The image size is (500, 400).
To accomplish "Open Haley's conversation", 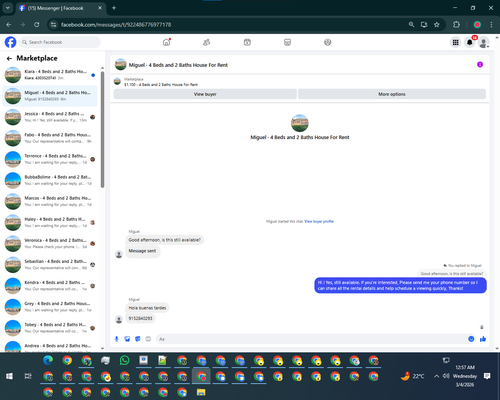I will tap(50, 222).
